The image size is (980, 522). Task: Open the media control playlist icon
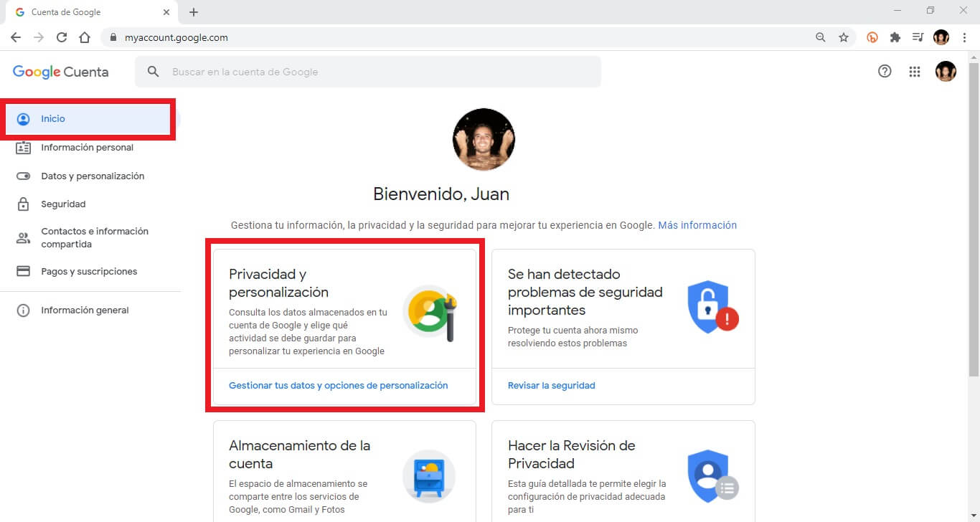pyautogui.click(x=918, y=37)
